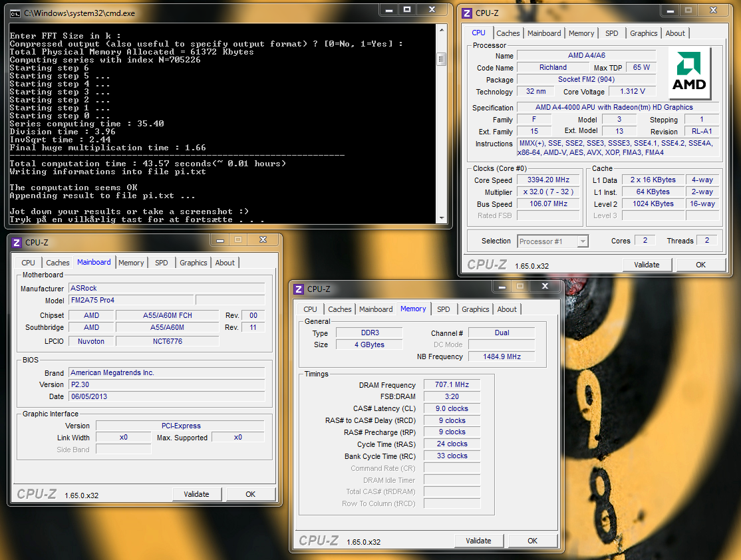Click the Specification field 'AMD A4-4000 APU'
This screenshot has height=560, width=741.
tap(618, 107)
